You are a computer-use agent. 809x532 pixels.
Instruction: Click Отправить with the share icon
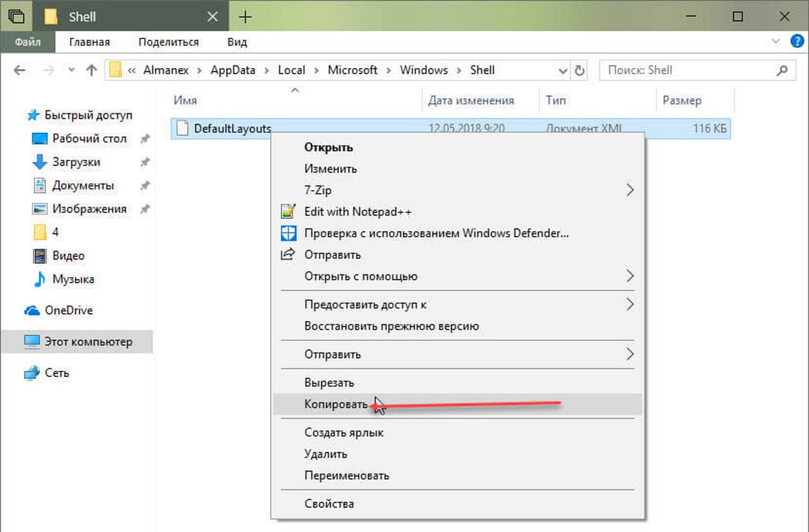[458, 255]
